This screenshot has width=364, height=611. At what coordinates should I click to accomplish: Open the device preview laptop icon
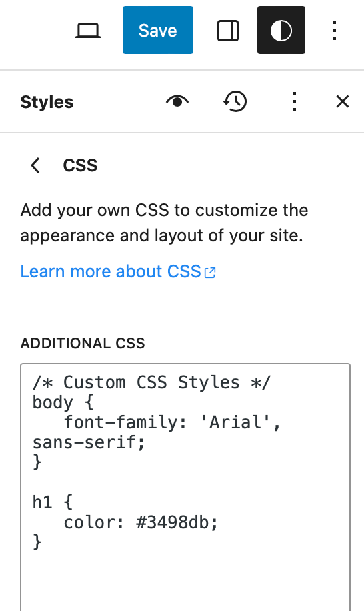[x=88, y=31]
